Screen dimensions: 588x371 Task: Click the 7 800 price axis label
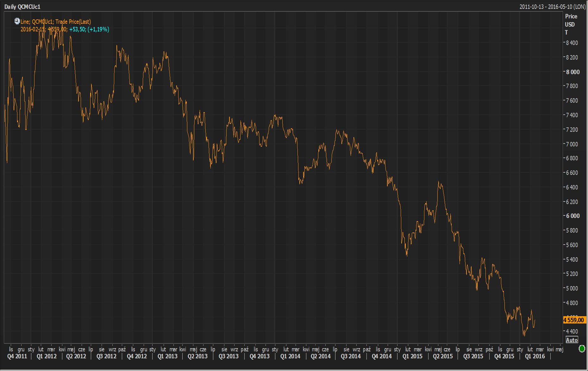point(572,86)
